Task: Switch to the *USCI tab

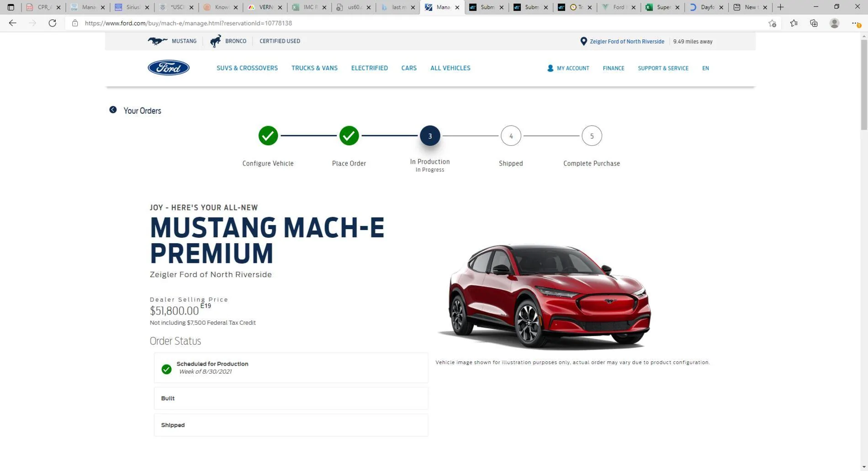Action: coord(176,7)
